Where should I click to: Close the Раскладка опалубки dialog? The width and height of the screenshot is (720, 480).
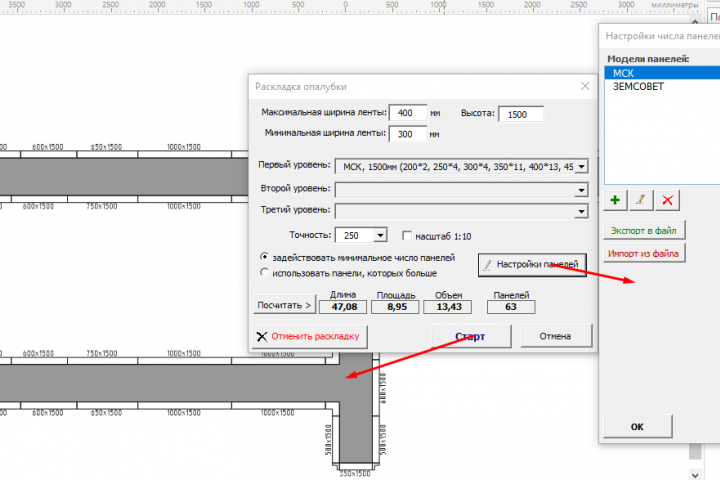coord(585,86)
